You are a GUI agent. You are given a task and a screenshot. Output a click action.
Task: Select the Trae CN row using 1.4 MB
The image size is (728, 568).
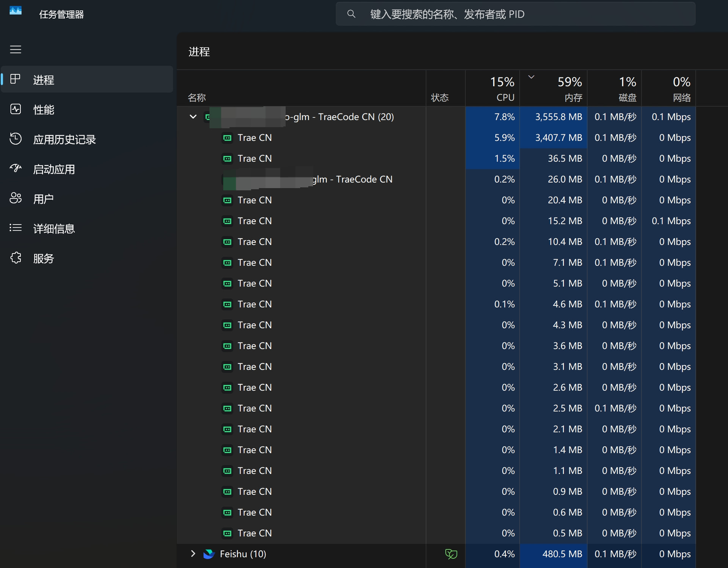point(436,450)
